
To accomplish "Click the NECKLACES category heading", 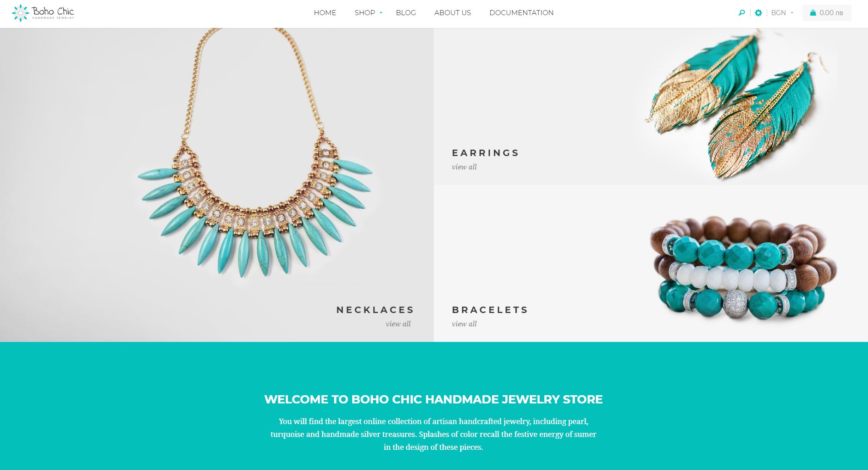I will (x=376, y=310).
